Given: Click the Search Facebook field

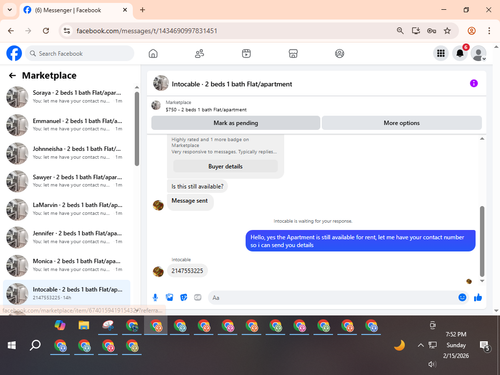Looking at the screenshot, I should pyautogui.click(x=80, y=53).
